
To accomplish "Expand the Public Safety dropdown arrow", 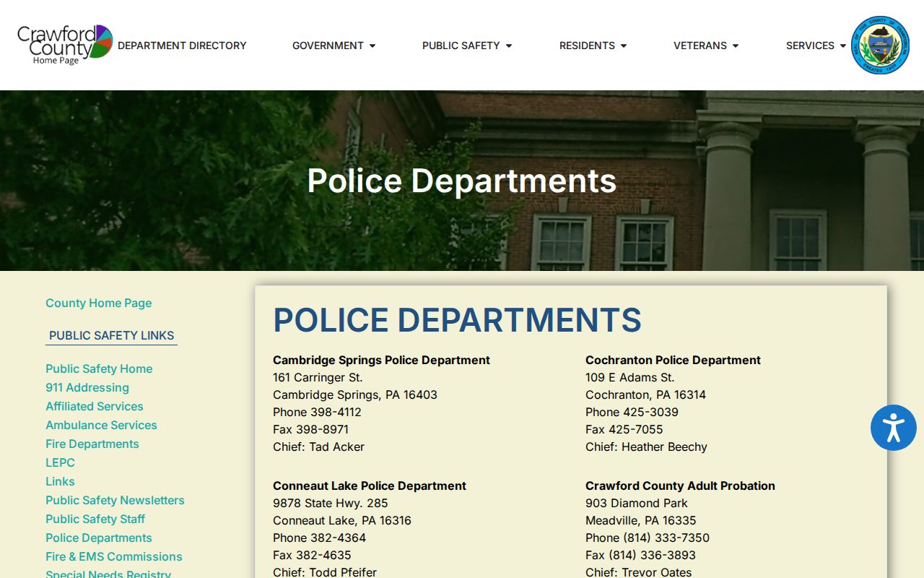I will (x=509, y=46).
